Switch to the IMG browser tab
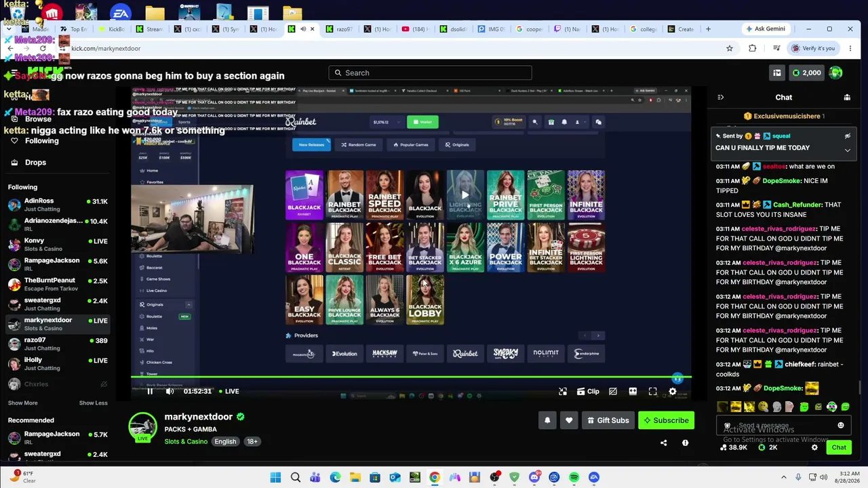 click(491, 29)
